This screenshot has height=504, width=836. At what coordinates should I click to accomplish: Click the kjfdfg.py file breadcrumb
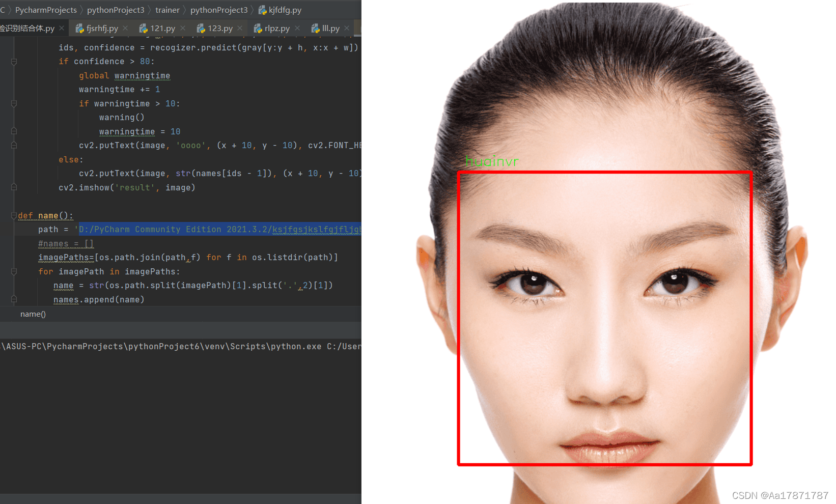(280, 10)
